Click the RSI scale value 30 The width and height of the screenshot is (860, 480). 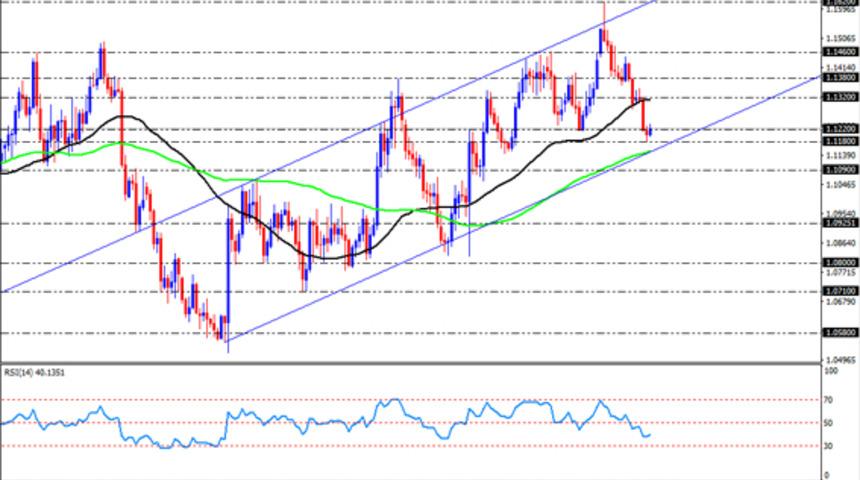click(x=828, y=446)
